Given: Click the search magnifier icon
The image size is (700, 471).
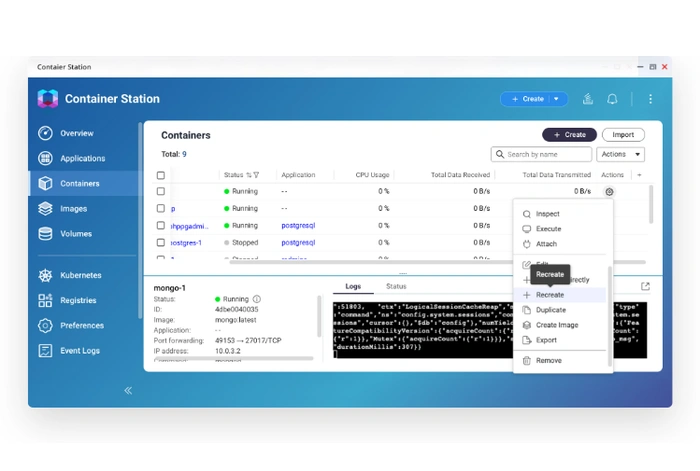Looking at the screenshot, I should (x=500, y=154).
